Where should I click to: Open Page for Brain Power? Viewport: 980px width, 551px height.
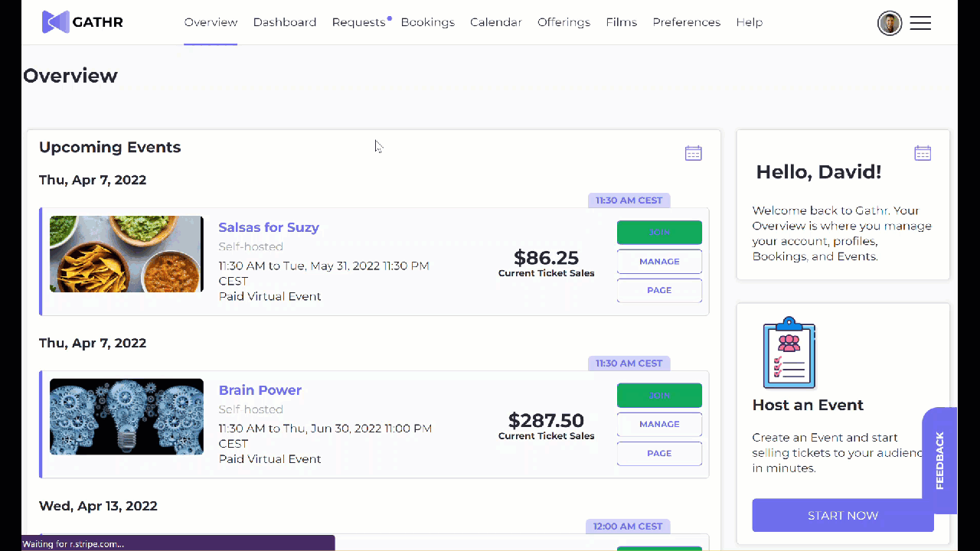[x=659, y=453]
